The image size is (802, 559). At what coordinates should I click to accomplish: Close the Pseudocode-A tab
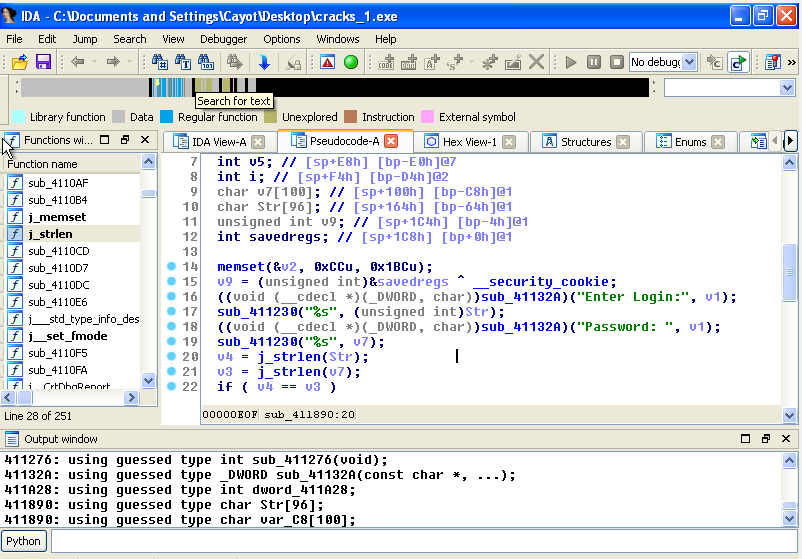pos(391,141)
